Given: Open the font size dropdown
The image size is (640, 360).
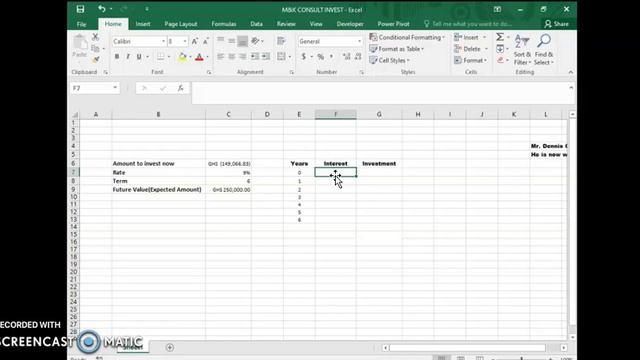Looking at the screenshot, I should [185, 41].
